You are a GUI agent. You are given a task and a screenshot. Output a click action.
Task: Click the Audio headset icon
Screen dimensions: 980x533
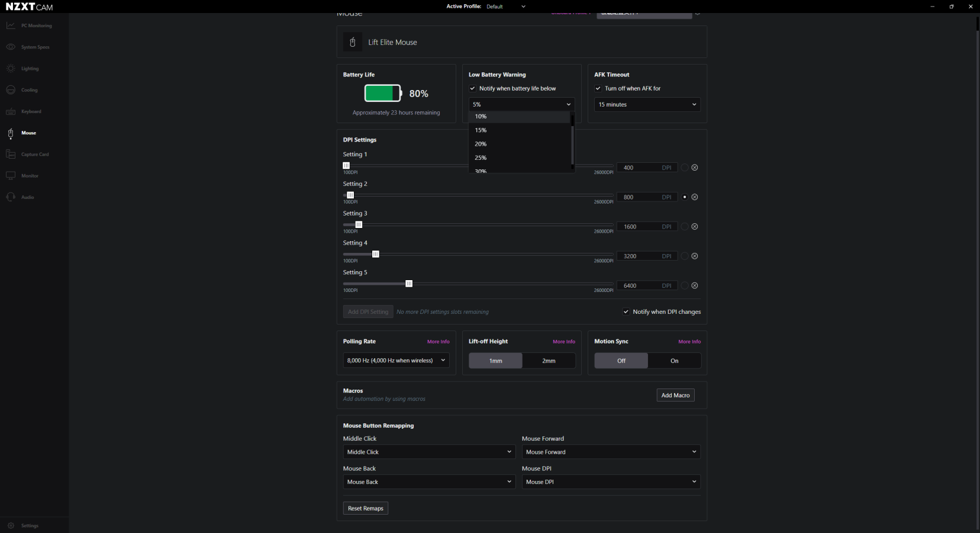[x=11, y=197]
